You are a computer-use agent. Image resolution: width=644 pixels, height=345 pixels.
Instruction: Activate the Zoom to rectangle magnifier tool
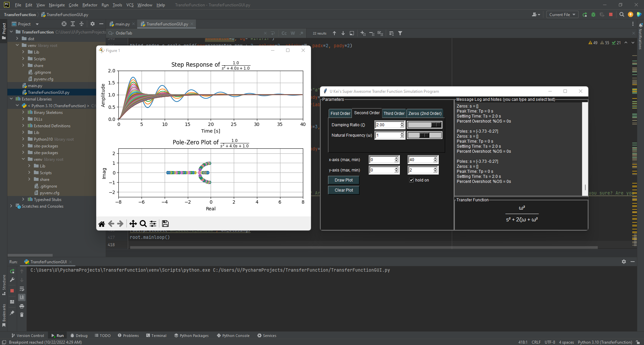pos(143,224)
